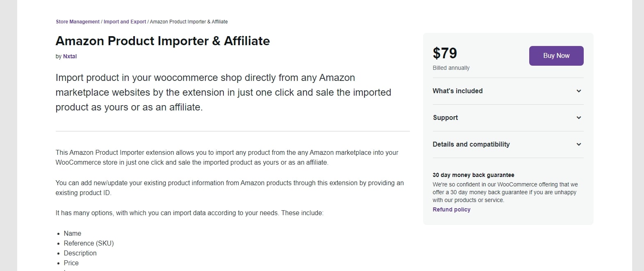Open the Refund policy link

[x=451, y=209]
